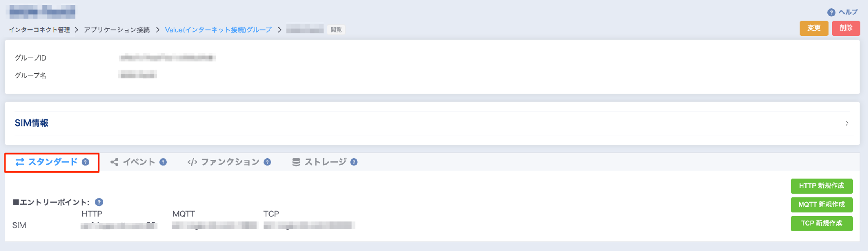Click the share icon on イベント tab

click(114, 162)
